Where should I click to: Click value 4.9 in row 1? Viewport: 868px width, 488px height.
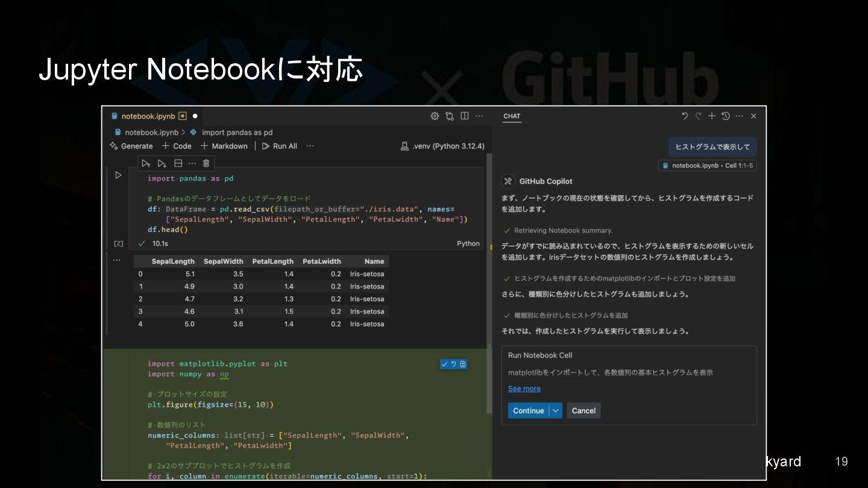coord(189,287)
